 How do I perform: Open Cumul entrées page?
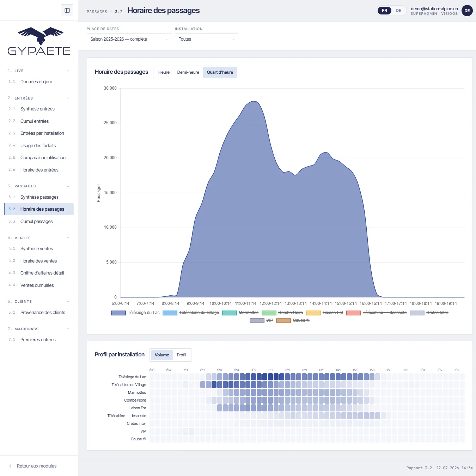coord(39,121)
